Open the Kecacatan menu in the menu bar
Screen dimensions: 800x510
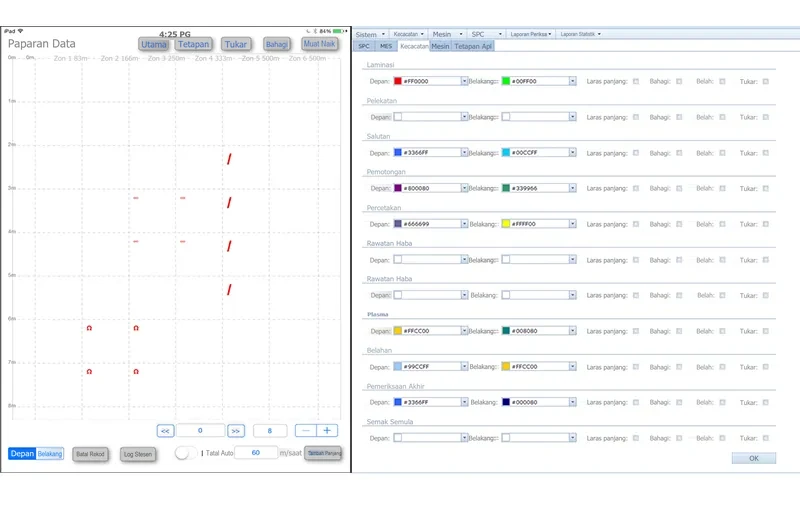[x=408, y=34]
